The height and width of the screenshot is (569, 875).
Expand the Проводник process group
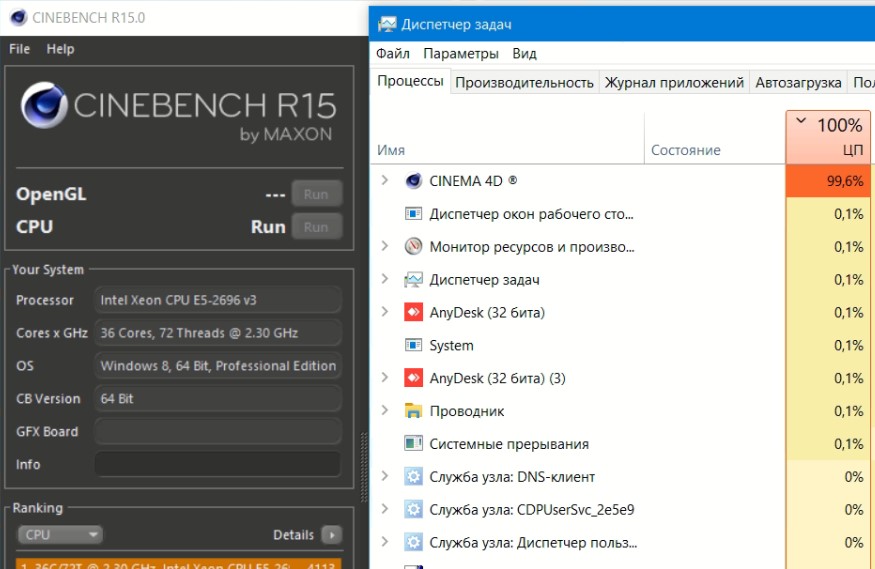click(384, 411)
